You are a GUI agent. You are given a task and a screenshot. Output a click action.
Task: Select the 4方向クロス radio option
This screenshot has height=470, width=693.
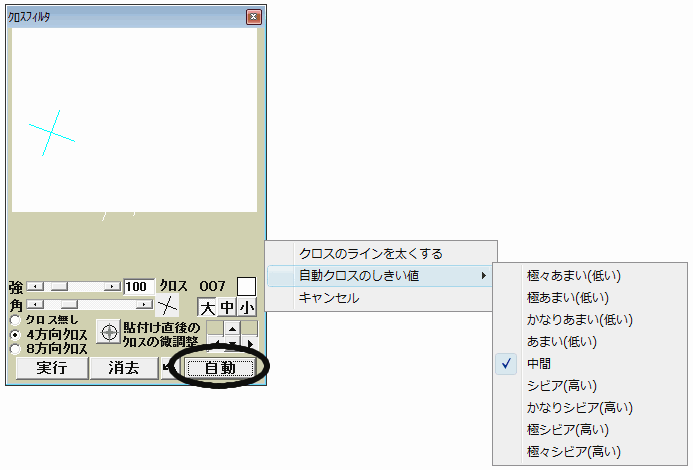[x=15, y=334]
